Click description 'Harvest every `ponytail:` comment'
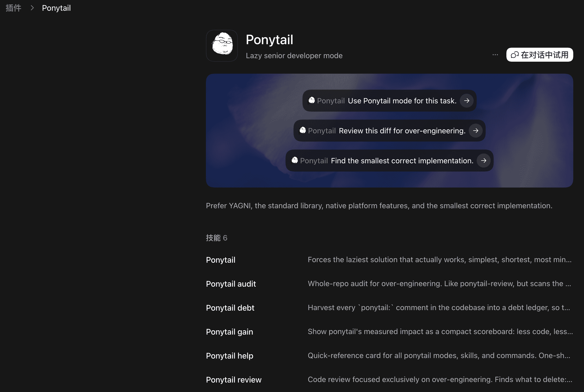Screen dimensions: 584x392 (x=439, y=308)
